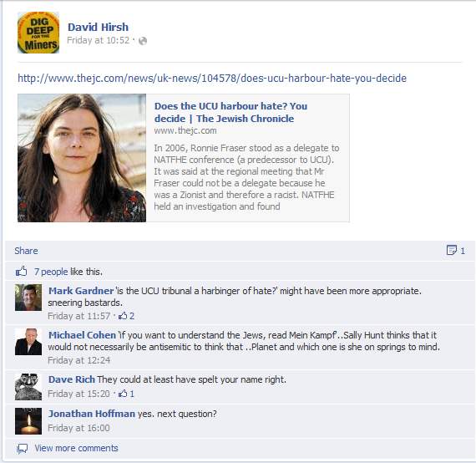Viewport: 476px width, 463px height.
Task: Open the thejc.com article URL
Action: (212, 78)
